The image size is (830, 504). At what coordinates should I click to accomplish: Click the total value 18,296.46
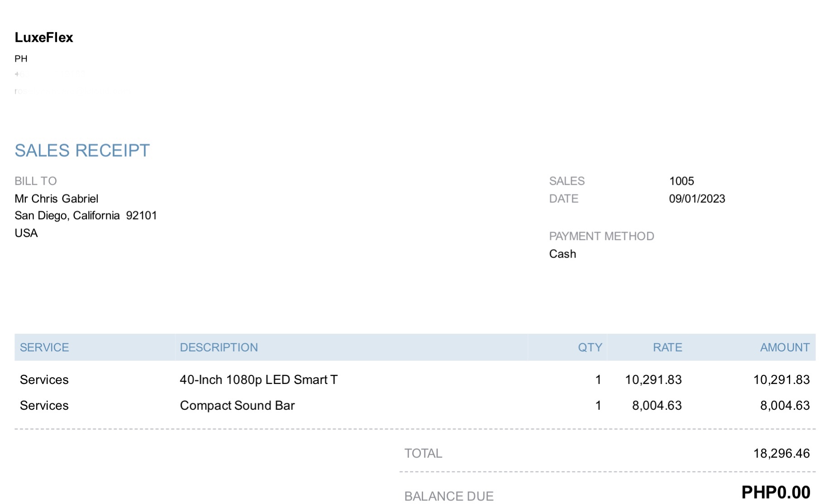pyautogui.click(x=781, y=453)
